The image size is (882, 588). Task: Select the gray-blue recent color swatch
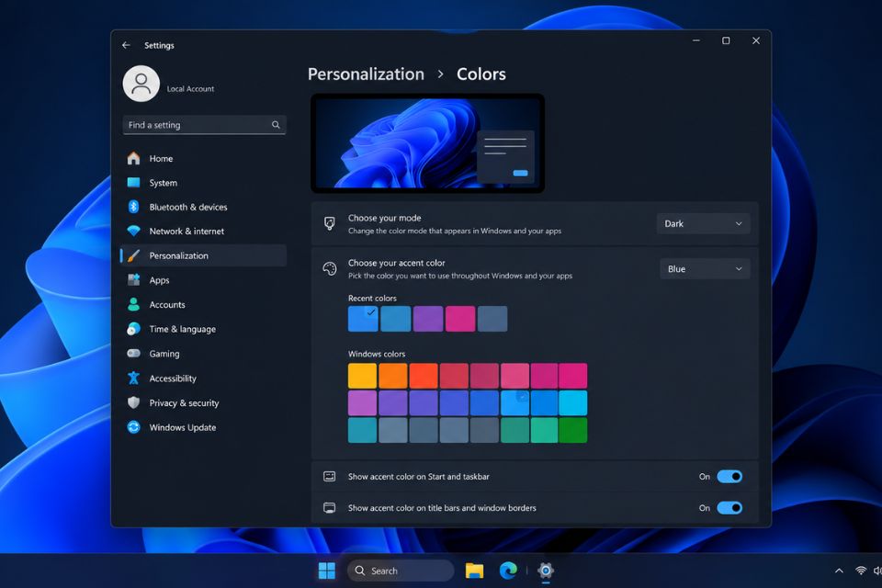click(x=492, y=319)
